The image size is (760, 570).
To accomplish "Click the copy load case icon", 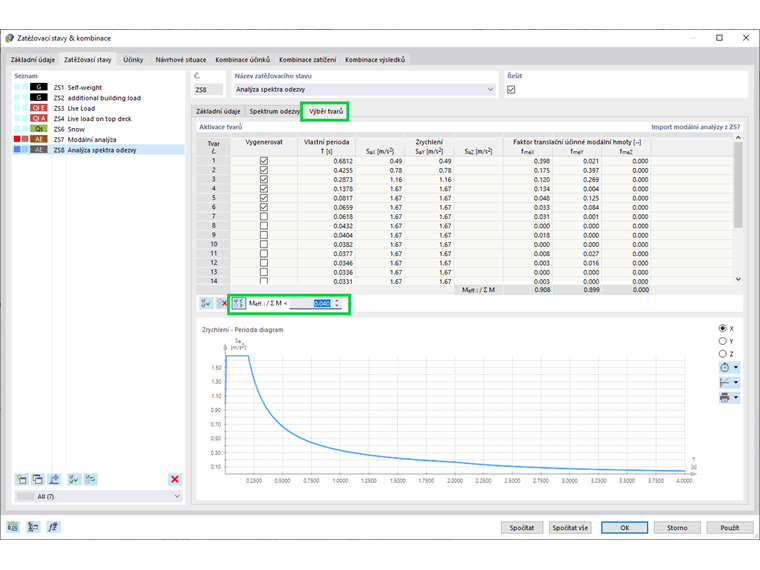I will 38,479.
